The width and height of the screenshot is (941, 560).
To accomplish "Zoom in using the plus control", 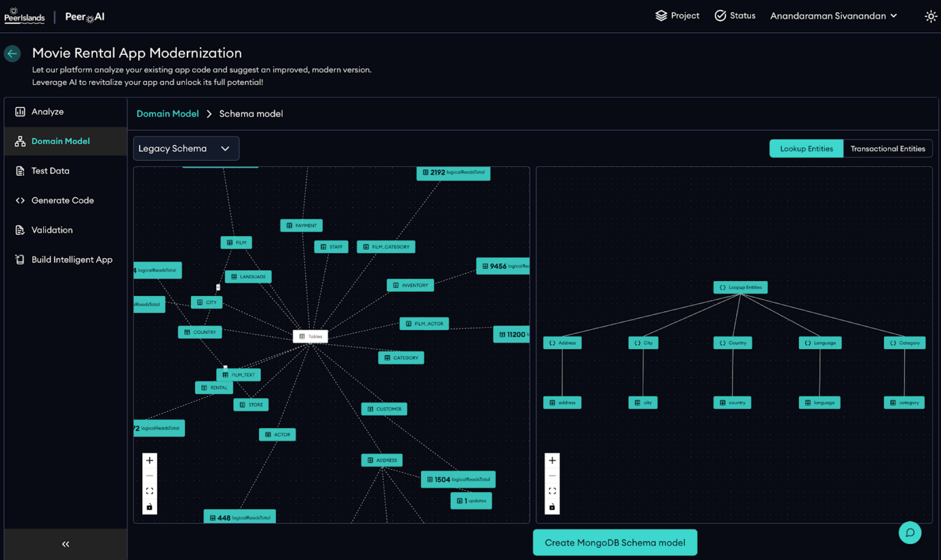I will click(x=149, y=460).
